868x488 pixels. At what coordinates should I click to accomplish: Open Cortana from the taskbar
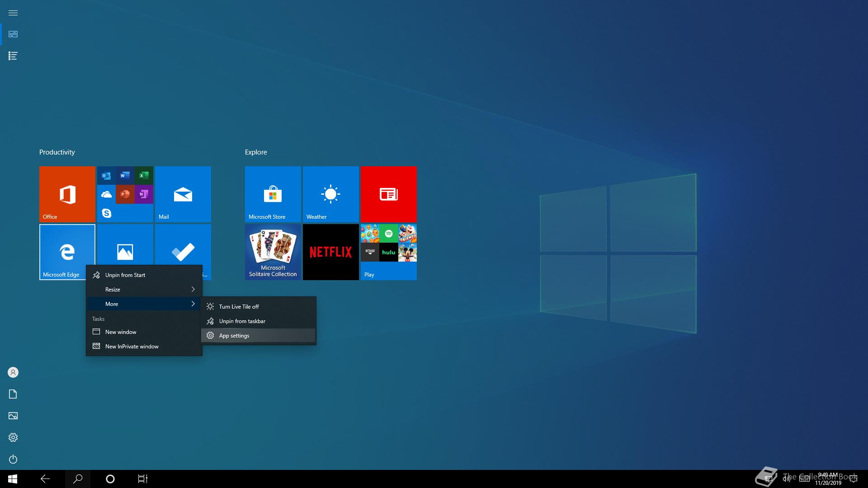(110, 479)
